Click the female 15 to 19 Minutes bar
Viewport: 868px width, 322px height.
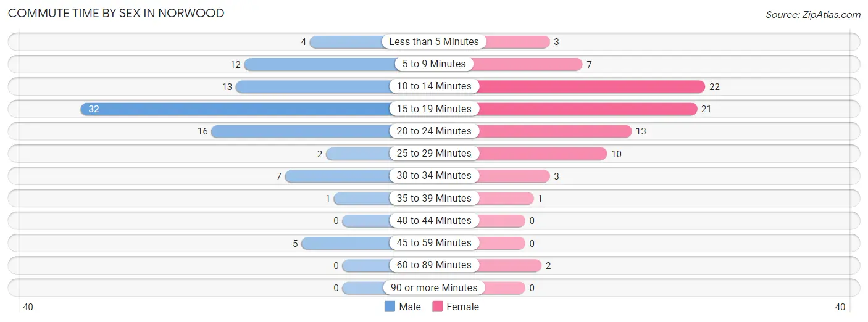(588, 109)
